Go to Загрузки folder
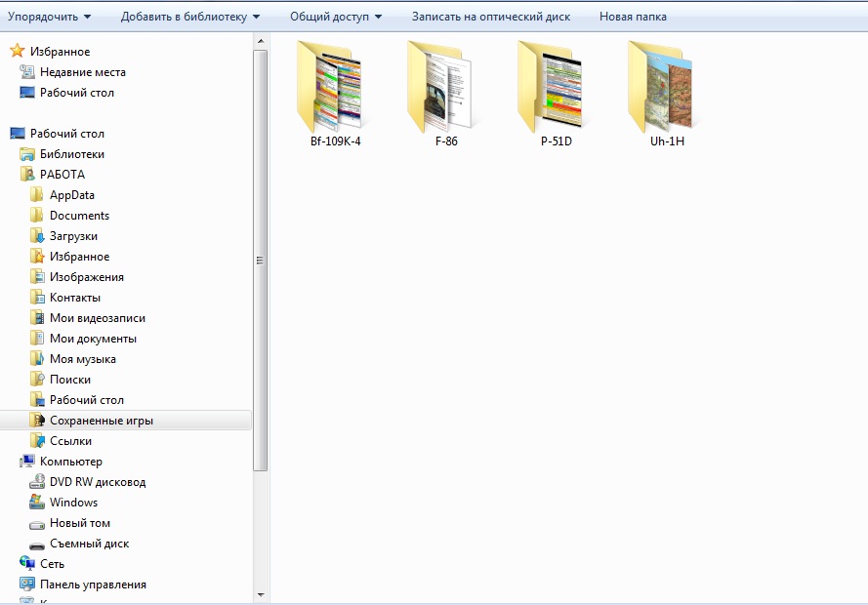The image size is (868, 605). tap(73, 235)
